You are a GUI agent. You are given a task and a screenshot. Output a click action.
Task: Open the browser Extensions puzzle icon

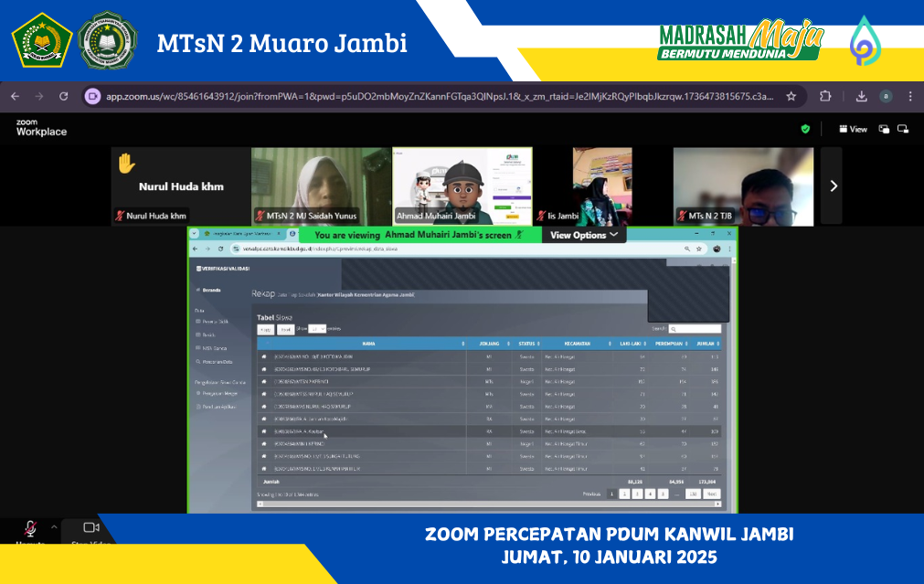[827, 95]
